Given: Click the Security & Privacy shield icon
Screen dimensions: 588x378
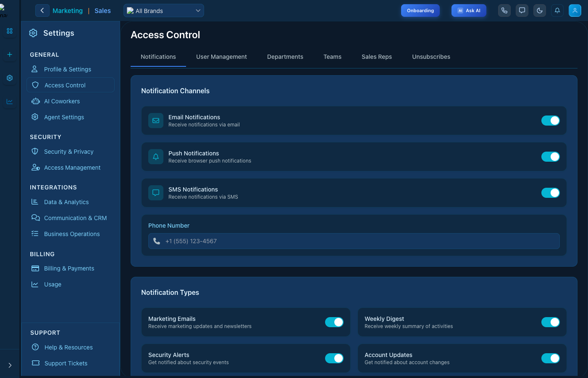Looking at the screenshot, I should coord(35,151).
